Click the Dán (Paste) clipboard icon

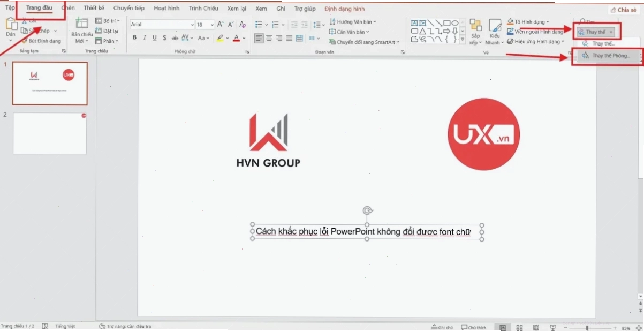[x=11, y=25]
